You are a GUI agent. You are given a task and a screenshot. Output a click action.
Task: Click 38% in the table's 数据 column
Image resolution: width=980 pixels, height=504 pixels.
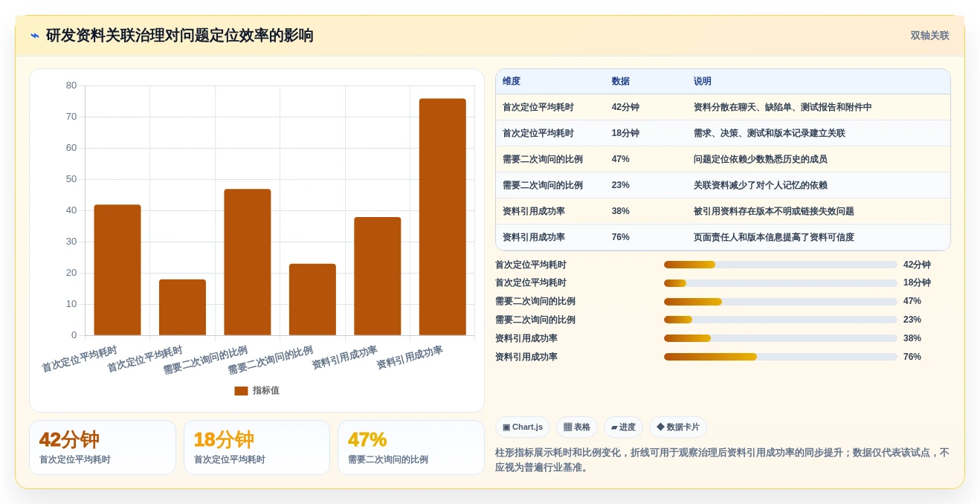(x=620, y=211)
